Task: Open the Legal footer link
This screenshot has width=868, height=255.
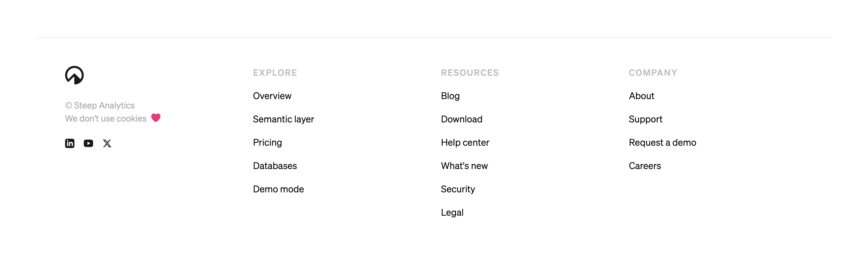Action: 452,213
